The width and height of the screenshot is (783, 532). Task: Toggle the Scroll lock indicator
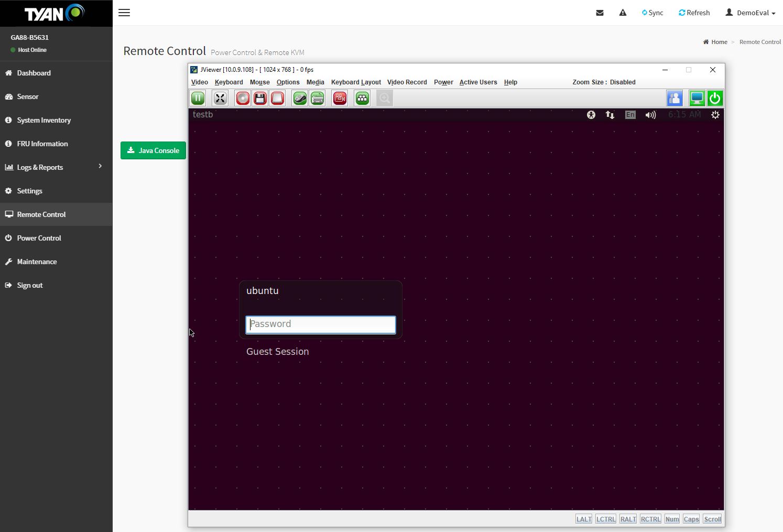712,519
